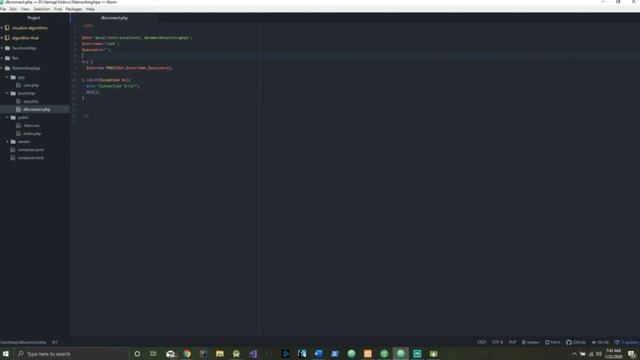This screenshot has width=640, height=360.
Task: Open composer.json file
Action: [x=31, y=150]
